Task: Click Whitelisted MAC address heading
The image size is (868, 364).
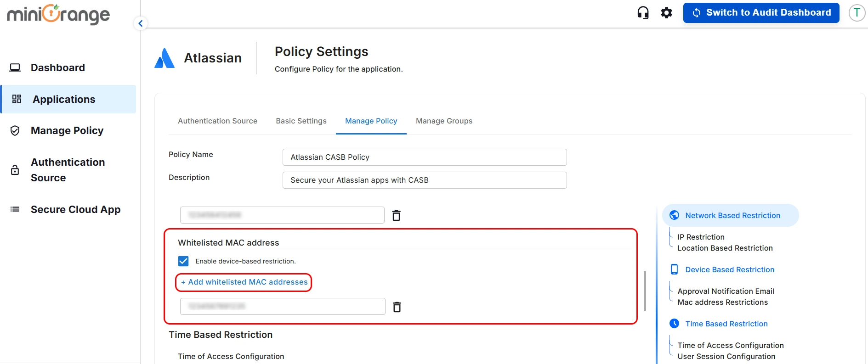Action: [x=228, y=243]
